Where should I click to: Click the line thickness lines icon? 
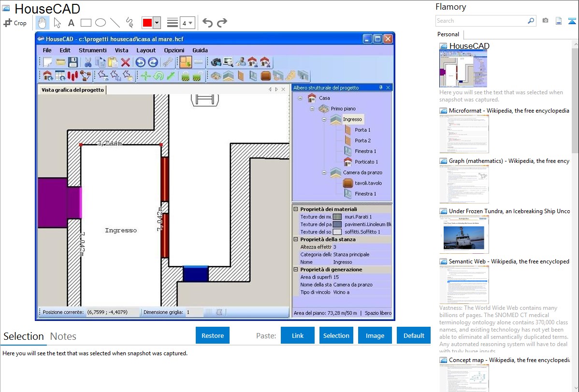tap(173, 23)
